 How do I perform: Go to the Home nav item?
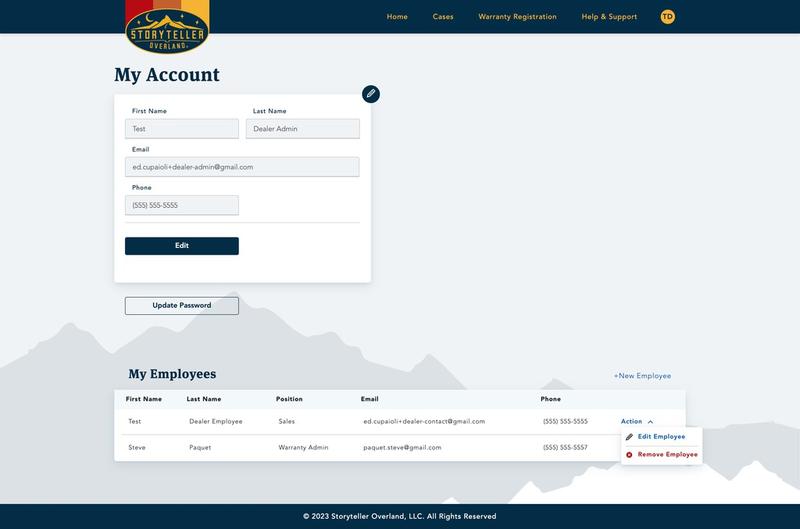(x=397, y=17)
